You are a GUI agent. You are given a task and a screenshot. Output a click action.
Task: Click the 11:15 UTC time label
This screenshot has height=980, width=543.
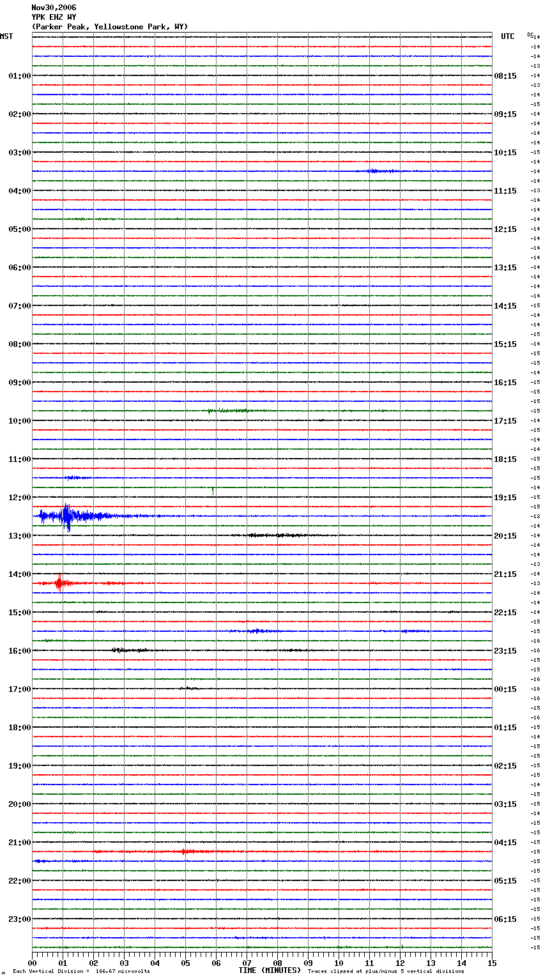pyautogui.click(x=505, y=191)
